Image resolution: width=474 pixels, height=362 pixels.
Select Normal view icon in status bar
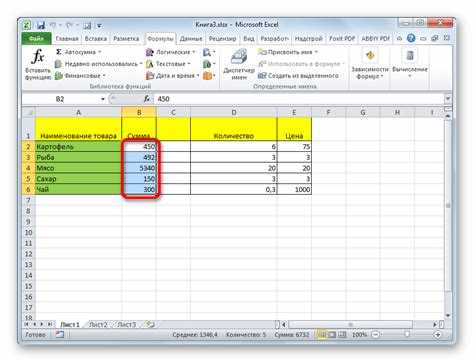click(x=322, y=334)
